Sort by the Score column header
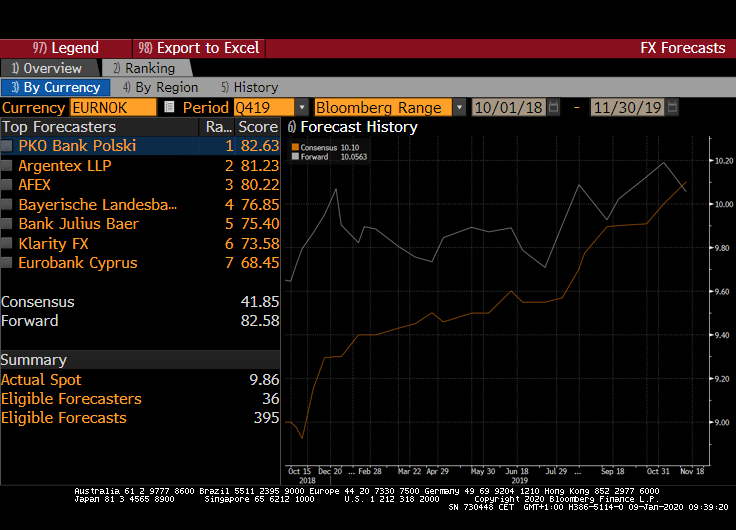This screenshot has width=736, height=530. (x=257, y=127)
